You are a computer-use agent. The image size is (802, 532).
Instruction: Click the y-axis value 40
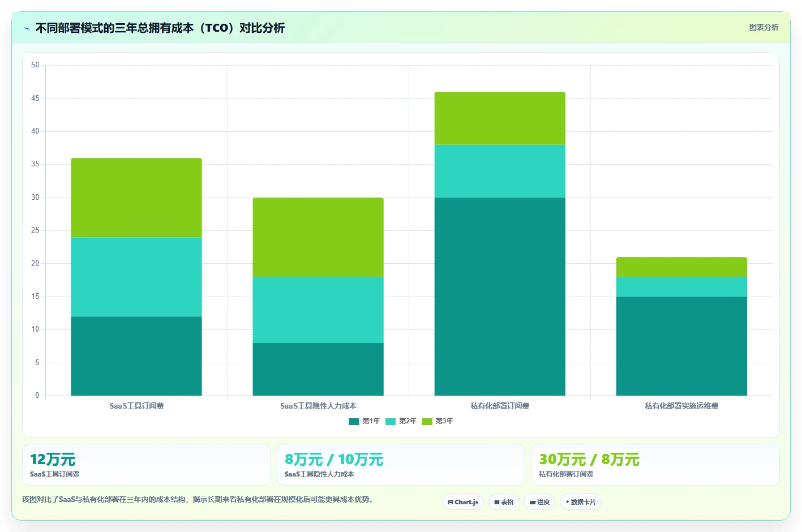(x=35, y=131)
